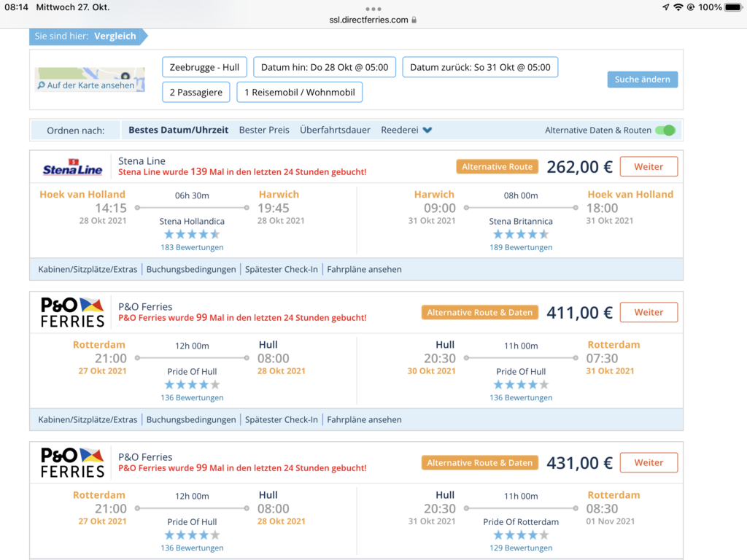Click the 262,00 € price
This screenshot has width=747, height=560.
point(579,167)
